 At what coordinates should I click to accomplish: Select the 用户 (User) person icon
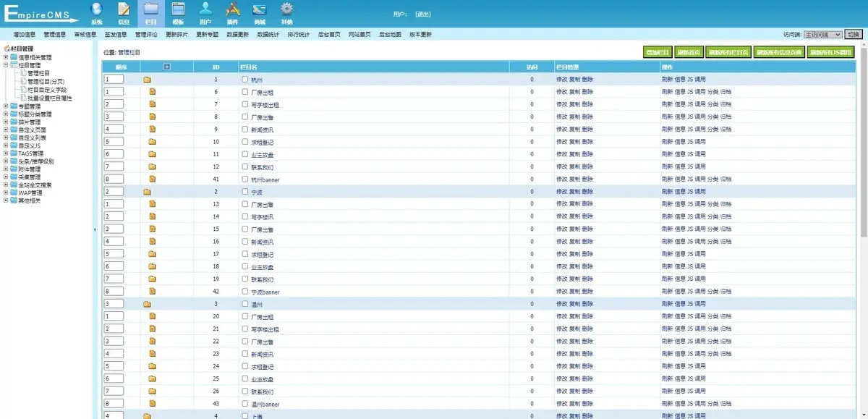205,10
